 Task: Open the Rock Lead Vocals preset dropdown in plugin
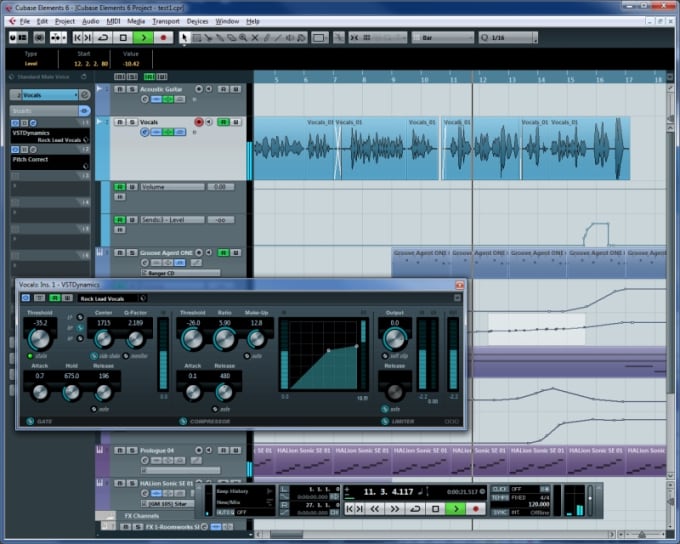[x=112, y=298]
